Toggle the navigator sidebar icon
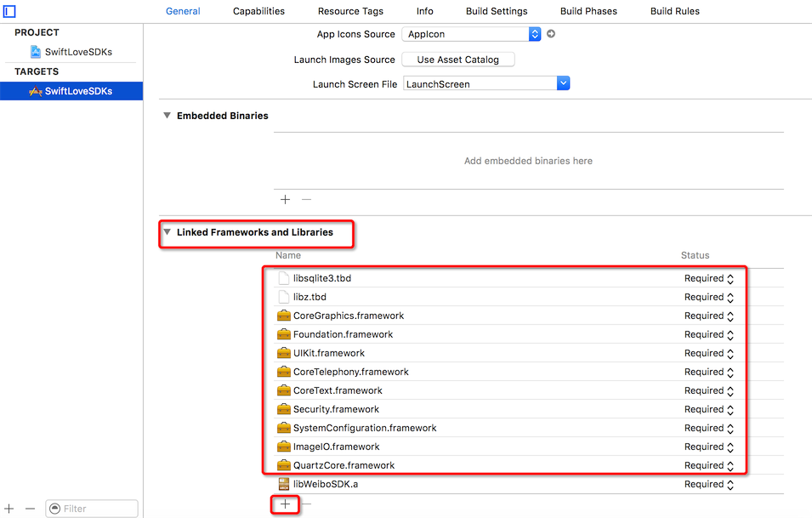 point(9,11)
